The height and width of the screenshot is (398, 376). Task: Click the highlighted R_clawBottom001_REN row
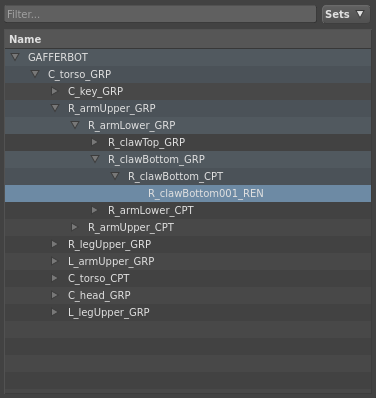188,193
